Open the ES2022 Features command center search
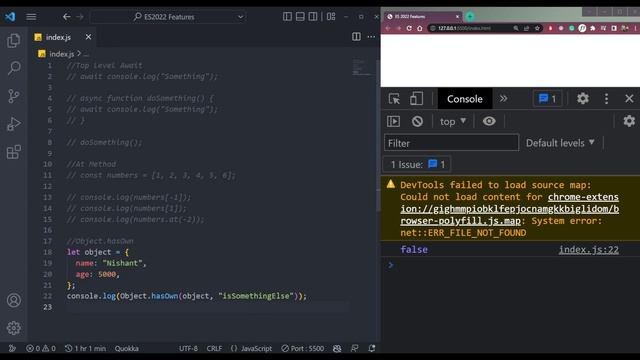Viewport: 640px width, 360px height. tap(169, 17)
